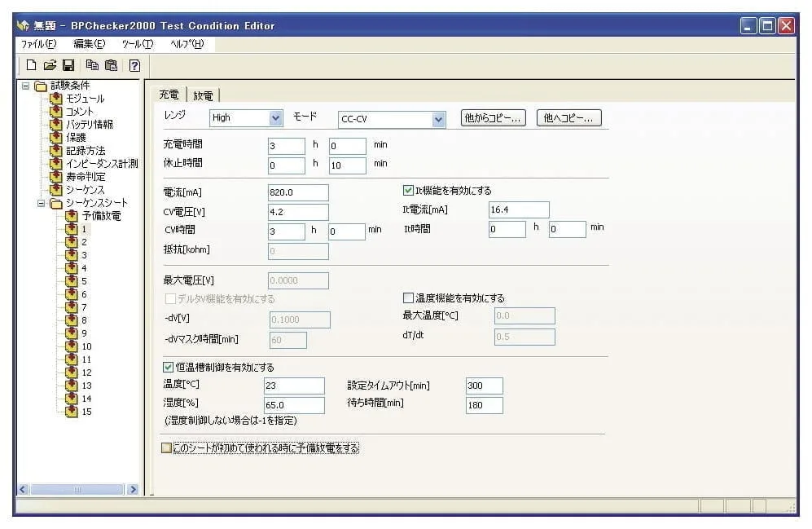Collapse the シーケンスシート tree folder

[42, 203]
